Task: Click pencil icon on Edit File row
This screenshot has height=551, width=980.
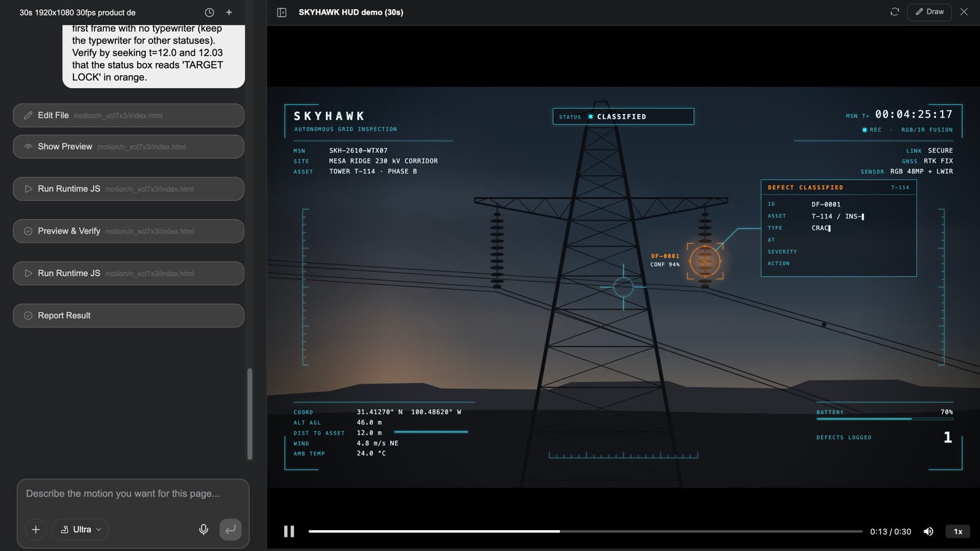Action: tap(28, 115)
